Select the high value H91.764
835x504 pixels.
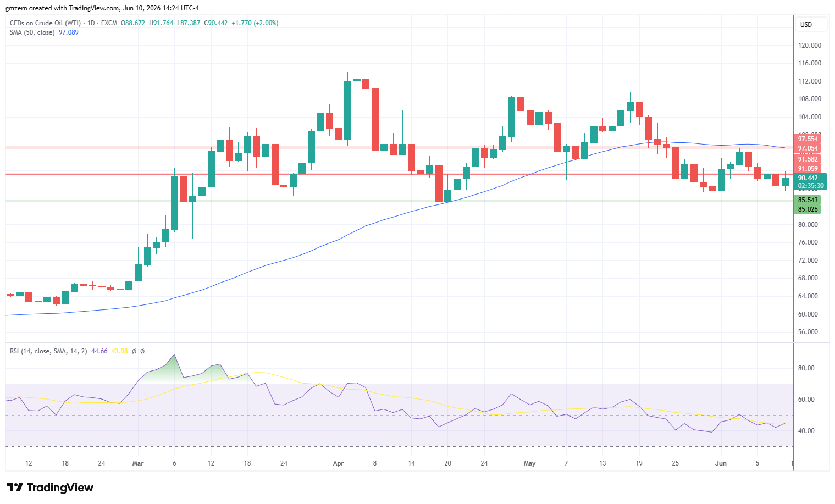pyautogui.click(x=161, y=23)
